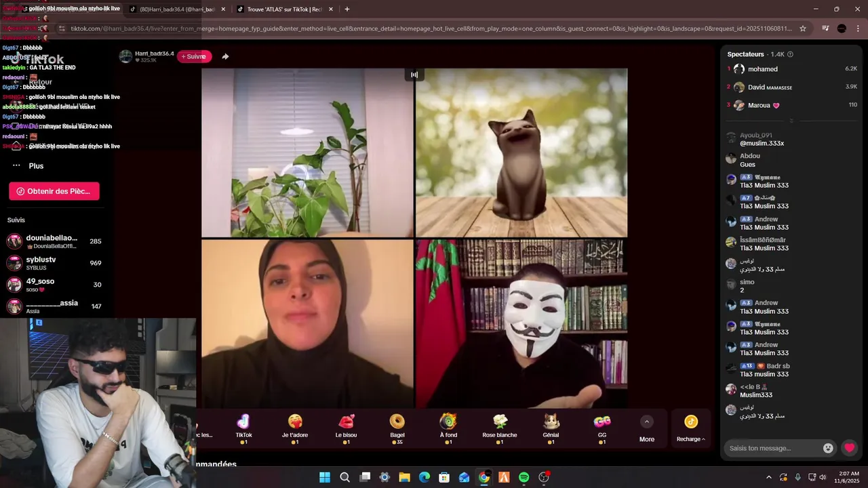Open followed account 49_soso

click(x=54, y=285)
